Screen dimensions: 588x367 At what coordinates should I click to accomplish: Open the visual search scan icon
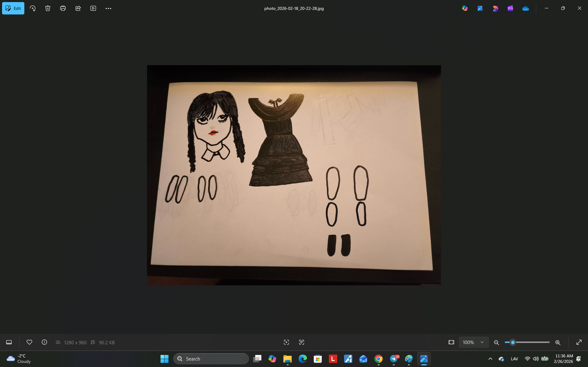tap(286, 342)
